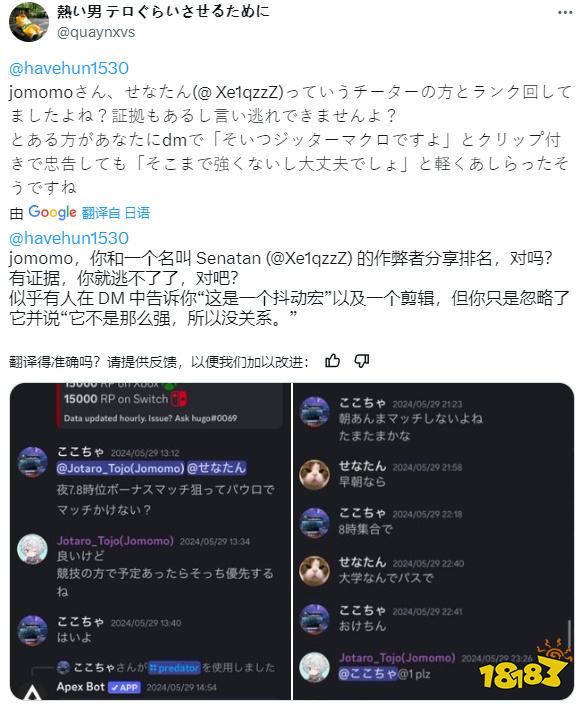
Task: Click the @Jotaro_Tojo(Jomomo) mention in chat
Action: [120, 468]
